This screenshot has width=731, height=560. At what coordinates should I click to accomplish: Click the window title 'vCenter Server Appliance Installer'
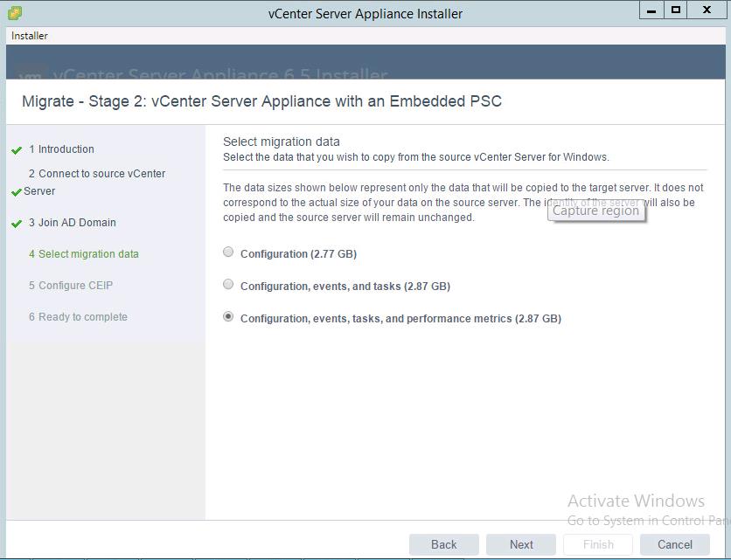coord(365,13)
